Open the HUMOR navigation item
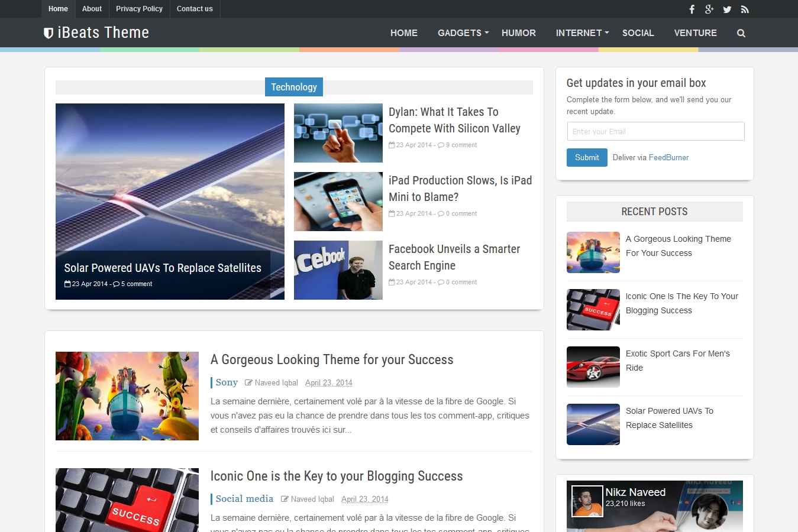The width and height of the screenshot is (798, 532). (519, 33)
